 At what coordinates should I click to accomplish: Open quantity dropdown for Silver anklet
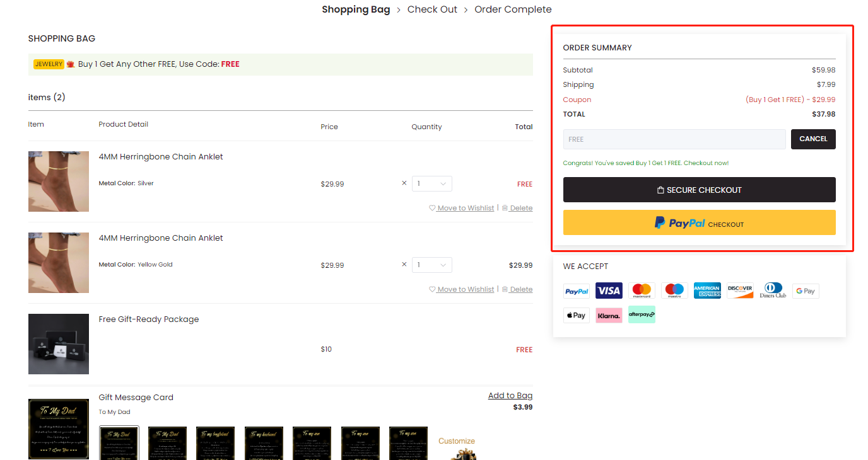tap(432, 184)
